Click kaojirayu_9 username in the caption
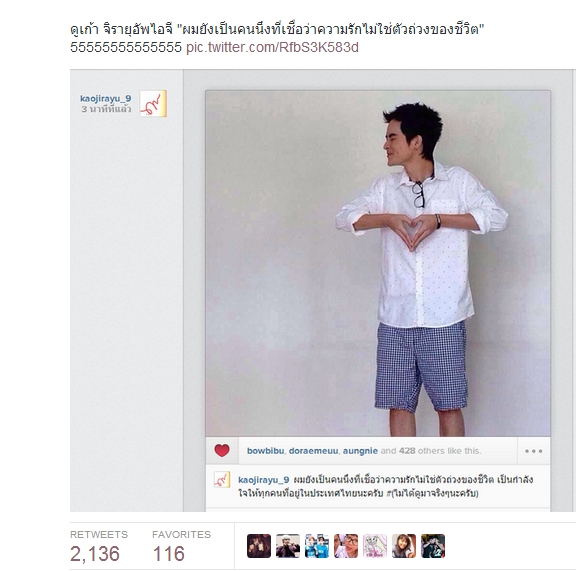 [264, 479]
